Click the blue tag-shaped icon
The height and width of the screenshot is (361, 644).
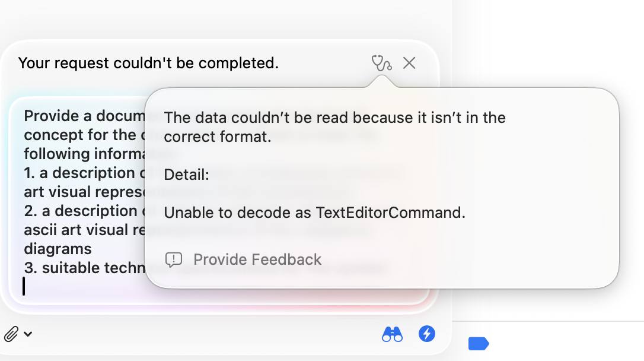tap(478, 343)
